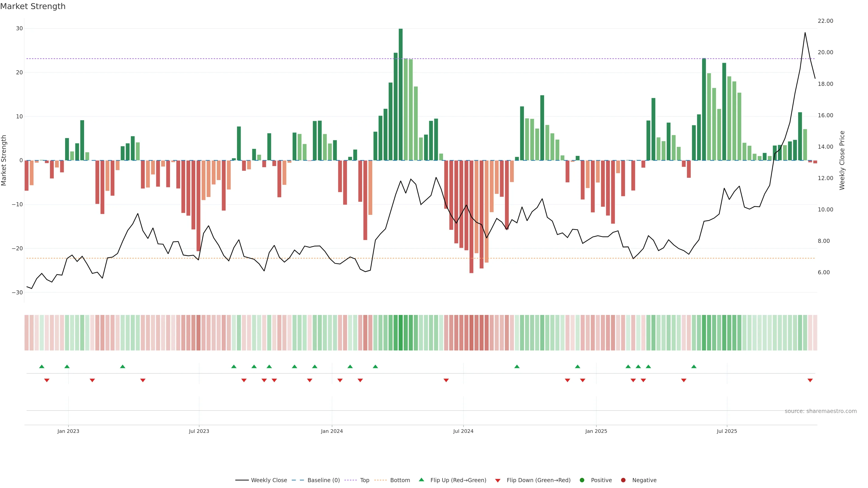Click the peak of the weekly close line
The height and width of the screenshot is (488, 868).
click(805, 33)
